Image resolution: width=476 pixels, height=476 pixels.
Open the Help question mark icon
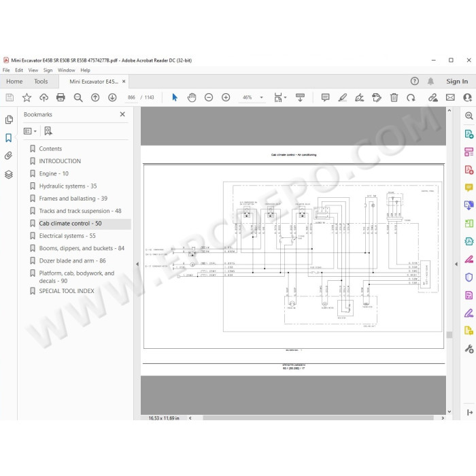pos(414,81)
